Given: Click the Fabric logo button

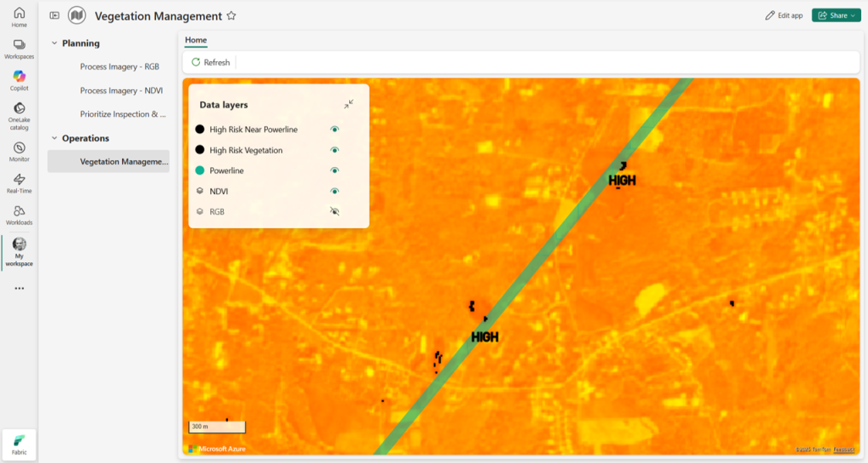Looking at the screenshot, I should point(19,444).
